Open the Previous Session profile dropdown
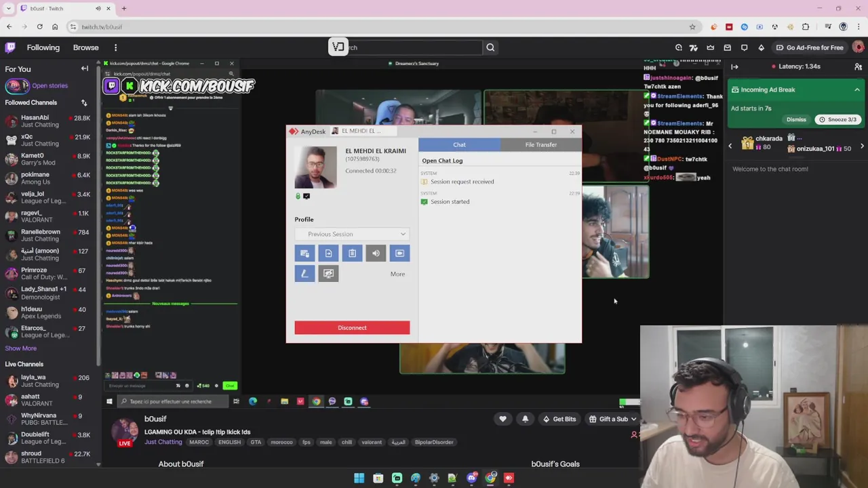 point(352,234)
